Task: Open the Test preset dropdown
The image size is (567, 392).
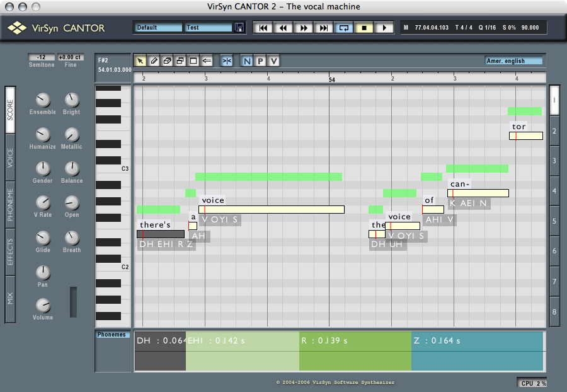Action: [209, 28]
